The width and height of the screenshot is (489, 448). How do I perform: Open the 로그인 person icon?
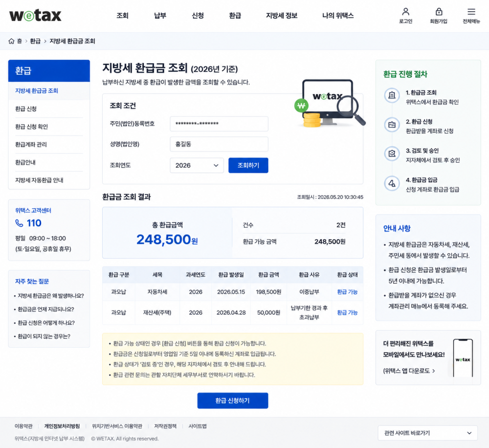(405, 12)
